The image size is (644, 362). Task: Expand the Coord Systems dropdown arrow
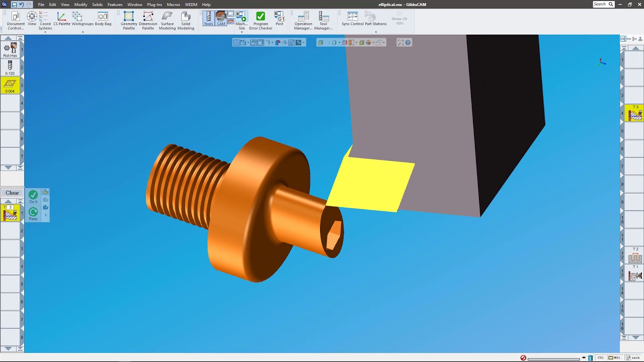(x=45, y=32)
